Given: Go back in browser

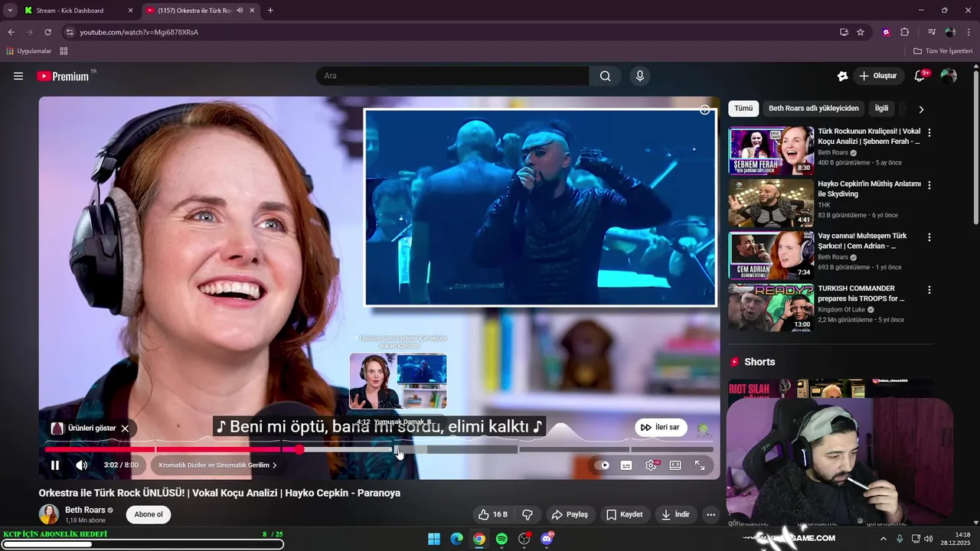Looking at the screenshot, I should point(11,32).
